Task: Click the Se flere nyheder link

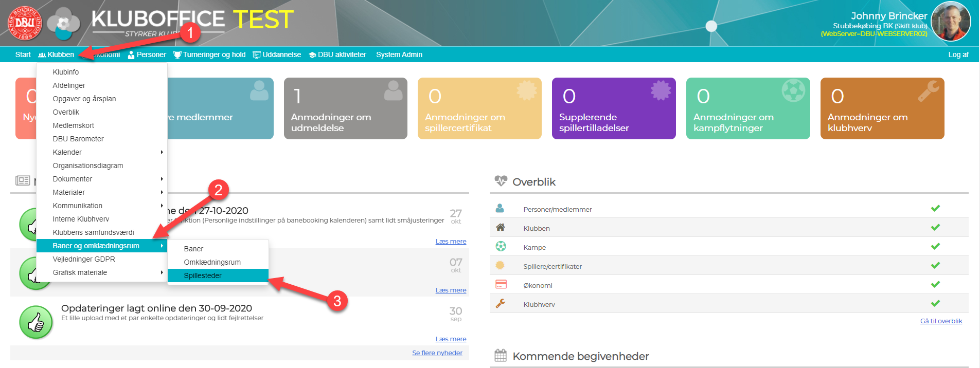Action: tap(437, 353)
